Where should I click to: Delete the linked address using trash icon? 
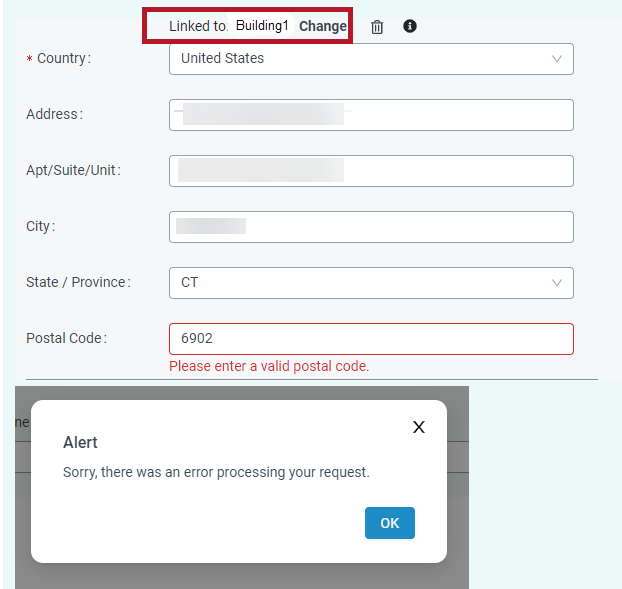[377, 27]
